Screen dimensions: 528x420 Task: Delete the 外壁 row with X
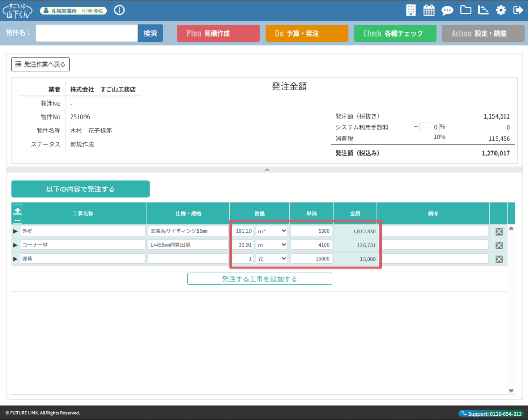(499, 231)
